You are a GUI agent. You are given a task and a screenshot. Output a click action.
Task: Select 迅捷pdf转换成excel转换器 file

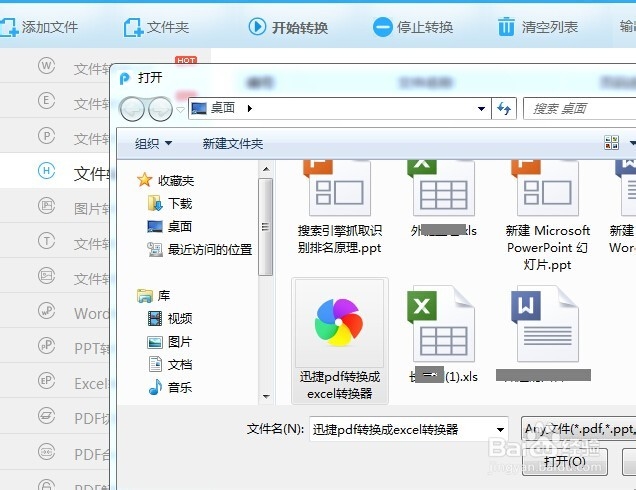click(x=340, y=341)
